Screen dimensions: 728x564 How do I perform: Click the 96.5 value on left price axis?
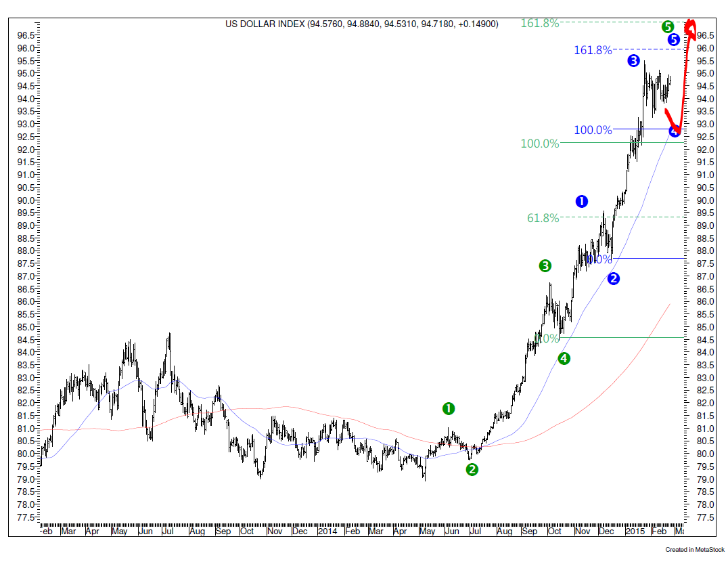coord(26,35)
